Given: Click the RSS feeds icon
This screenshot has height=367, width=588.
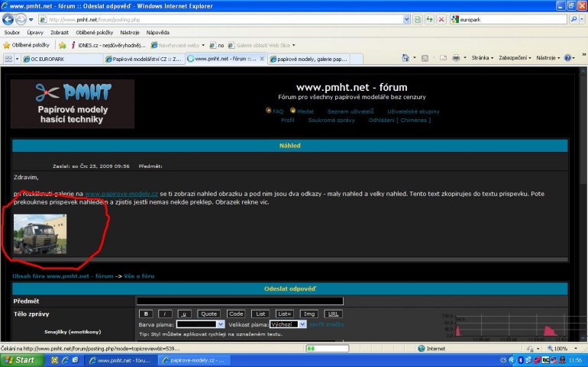Looking at the screenshot, I should tap(425, 58).
